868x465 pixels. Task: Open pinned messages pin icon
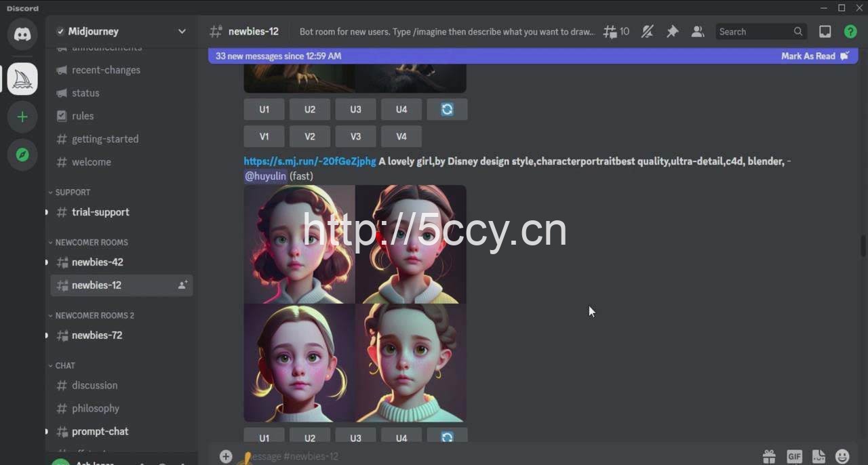tap(672, 32)
